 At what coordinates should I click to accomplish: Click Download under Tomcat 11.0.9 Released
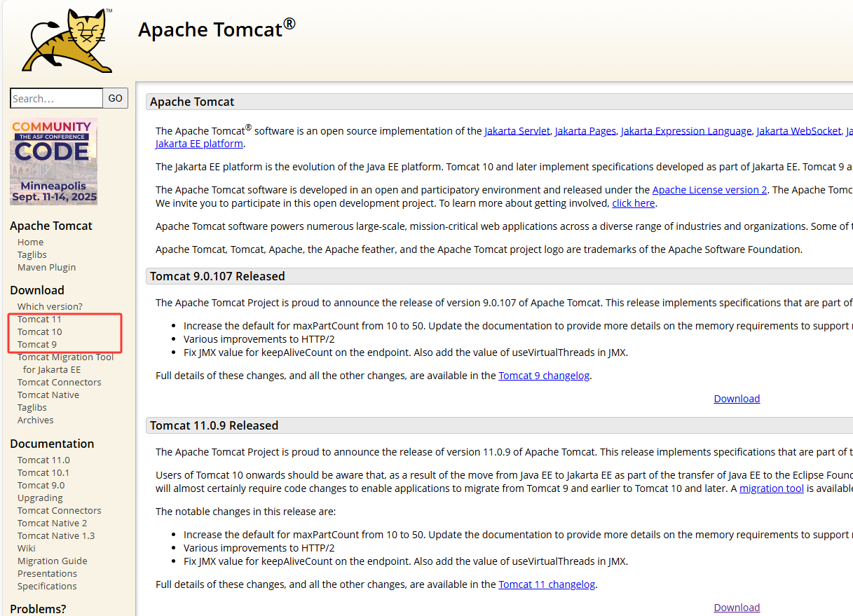coord(737,608)
